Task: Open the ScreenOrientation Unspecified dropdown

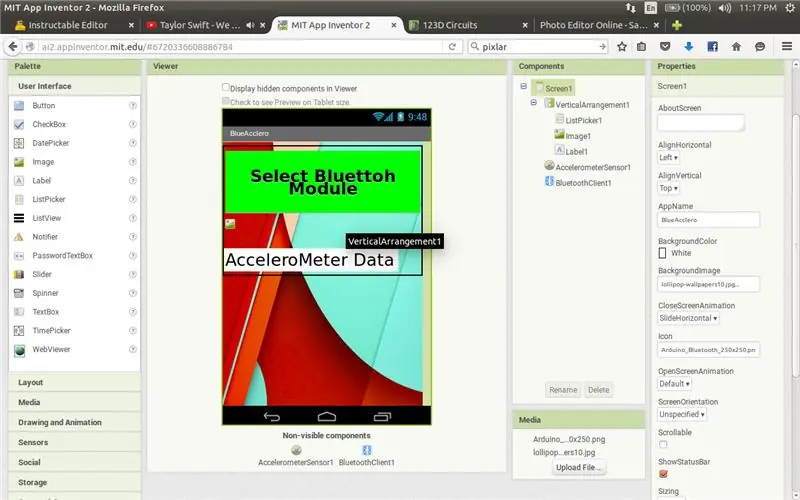Action: point(682,414)
